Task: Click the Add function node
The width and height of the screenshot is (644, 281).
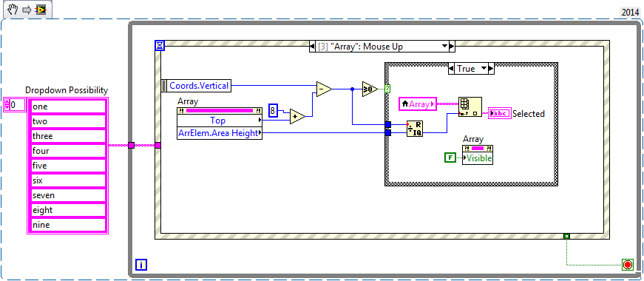Action: click(298, 117)
